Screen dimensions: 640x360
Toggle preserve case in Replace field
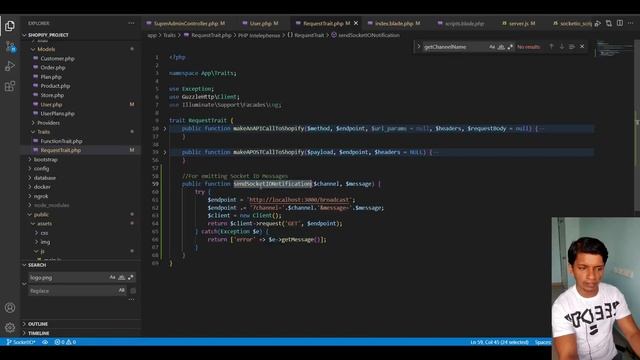(x=121, y=290)
